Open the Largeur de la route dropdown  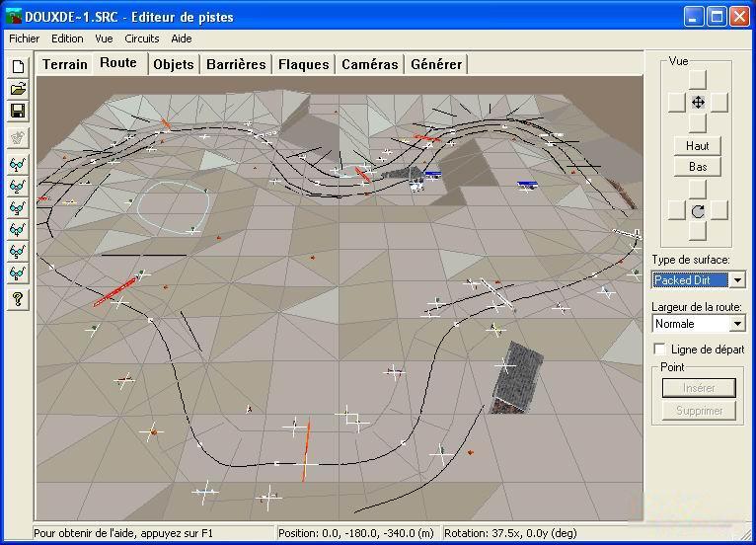pos(737,324)
